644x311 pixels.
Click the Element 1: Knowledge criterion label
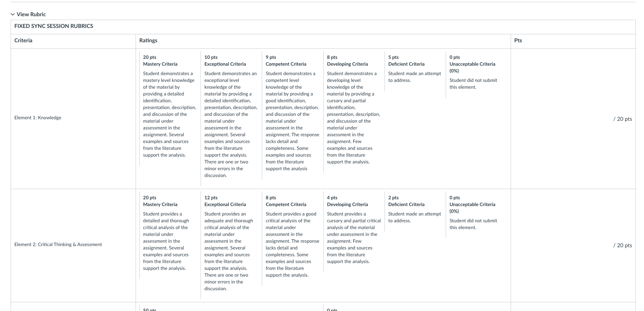point(38,118)
